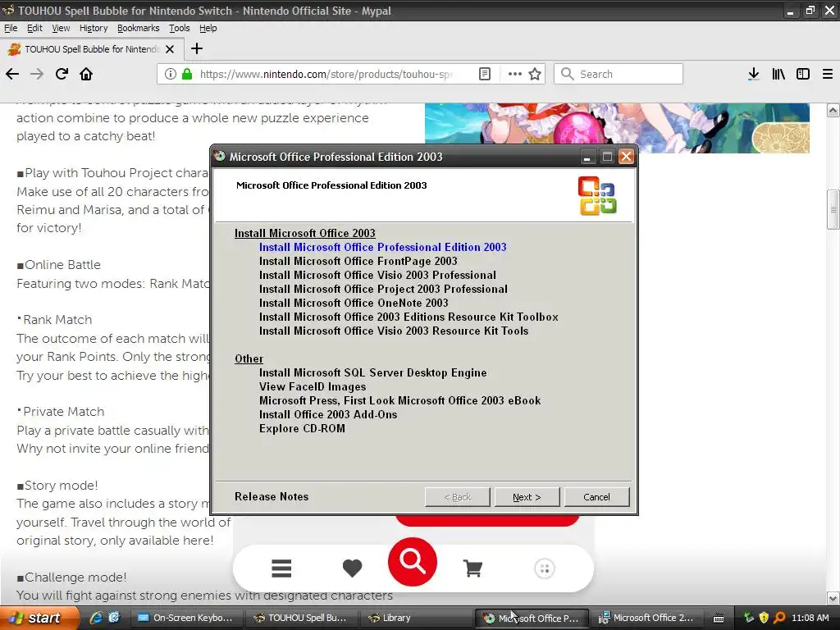The image size is (840, 630).
Task: Cancel the Office installer dialog
Action: [597, 497]
